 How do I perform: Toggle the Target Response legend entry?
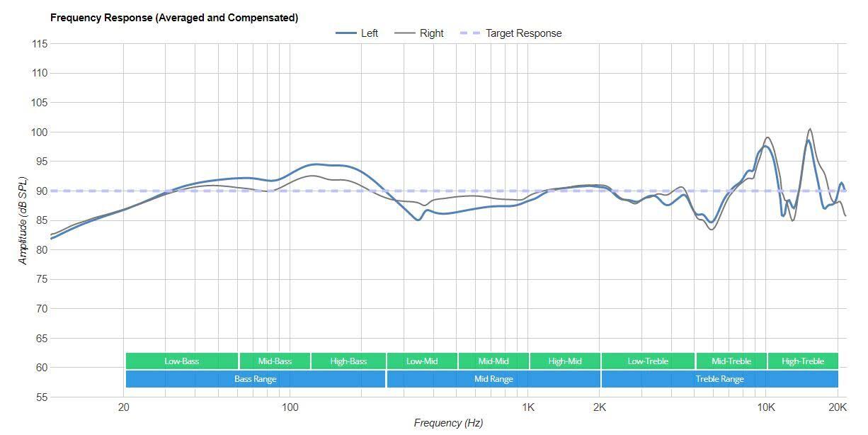(x=510, y=33)
